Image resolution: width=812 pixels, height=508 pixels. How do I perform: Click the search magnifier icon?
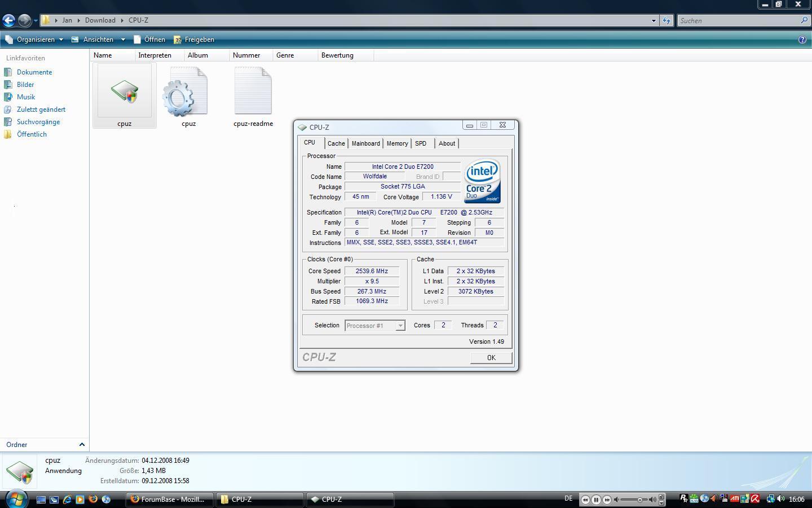coord(804,20)
